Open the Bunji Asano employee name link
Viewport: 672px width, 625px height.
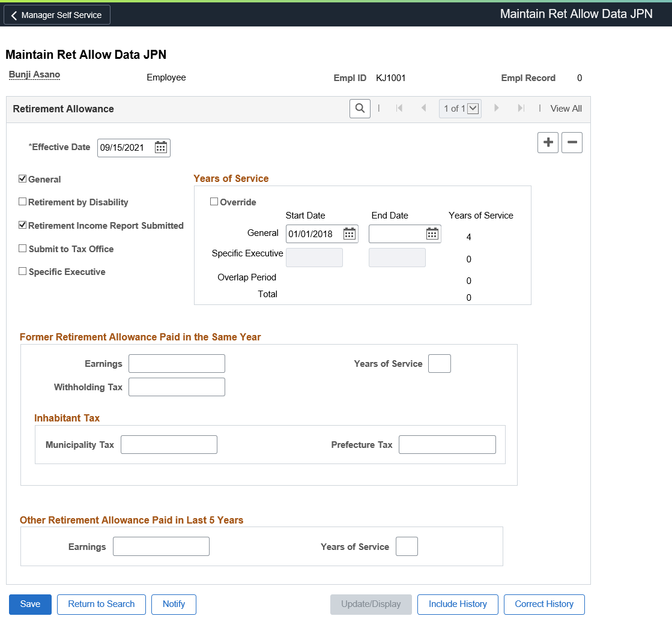pos(34,74)
